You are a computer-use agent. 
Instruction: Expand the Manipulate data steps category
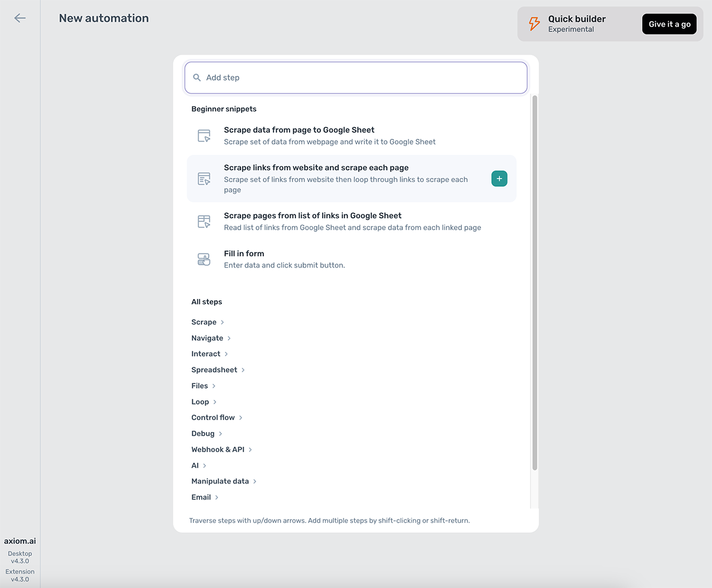coord(224,481)
